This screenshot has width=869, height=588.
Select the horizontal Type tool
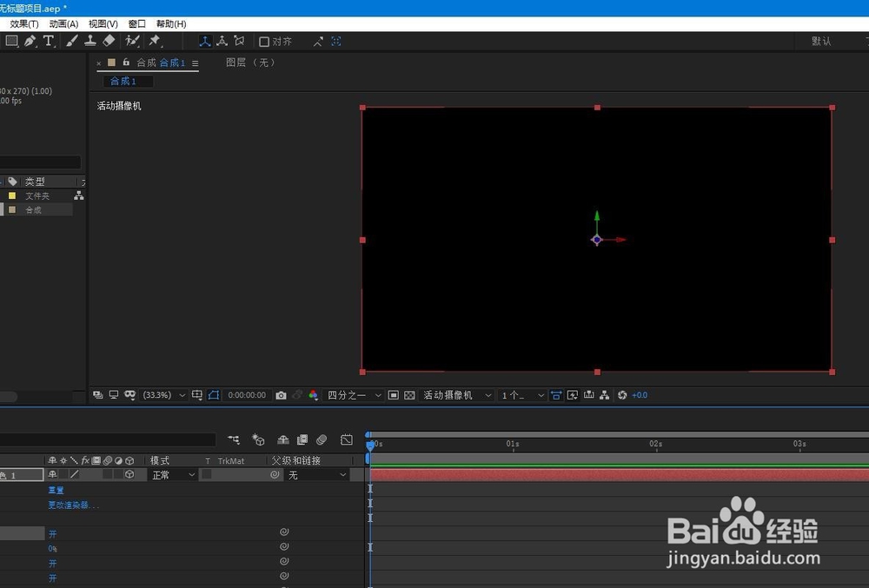(48, 41)
